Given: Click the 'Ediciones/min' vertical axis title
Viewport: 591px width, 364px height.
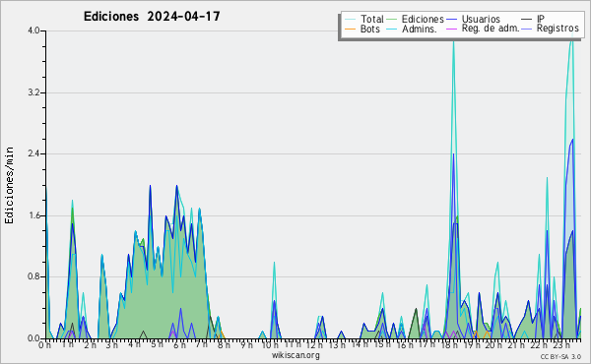Looking at the screenshot, I should tap(10, 185).
